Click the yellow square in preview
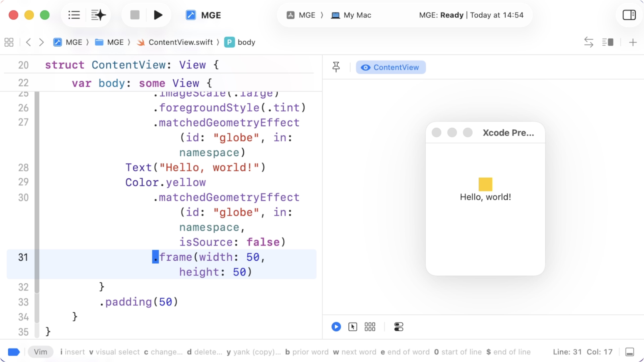 coord(485,184)
